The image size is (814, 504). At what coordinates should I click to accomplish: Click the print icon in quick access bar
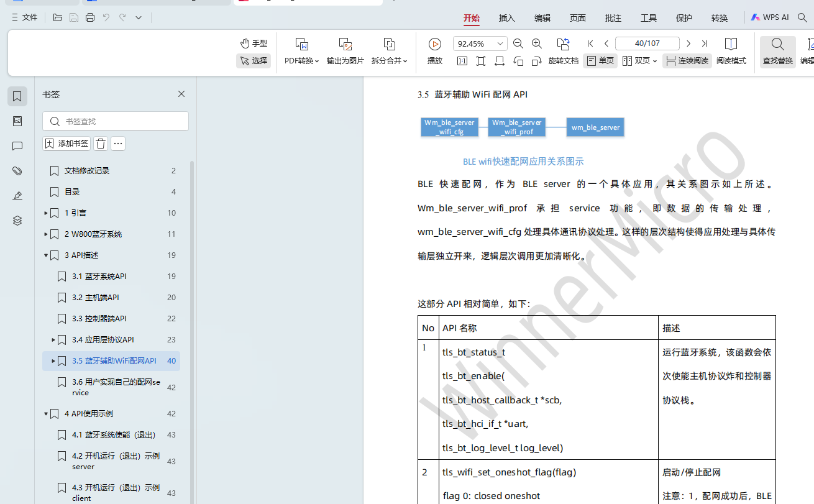90,17
